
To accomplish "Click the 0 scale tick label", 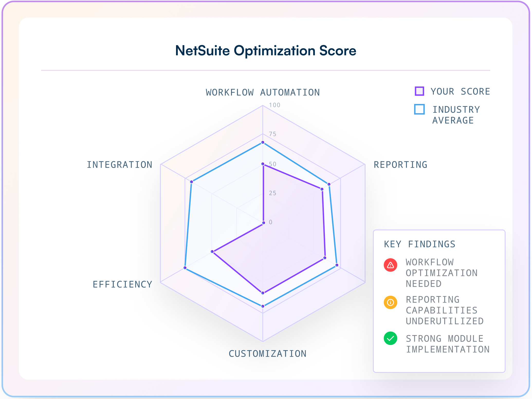I will (270, 222).
